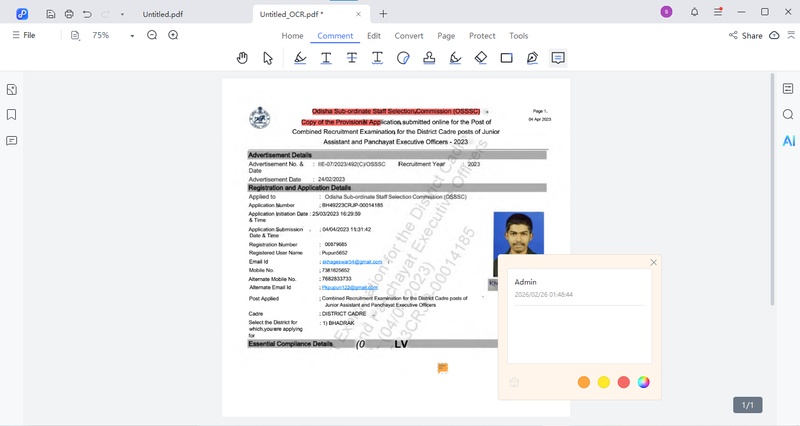Image resolution: width=800 pixels, height=426 pixels.
Task: Open the 75% zoom level dropdown
Action: [x=132, y=36]
